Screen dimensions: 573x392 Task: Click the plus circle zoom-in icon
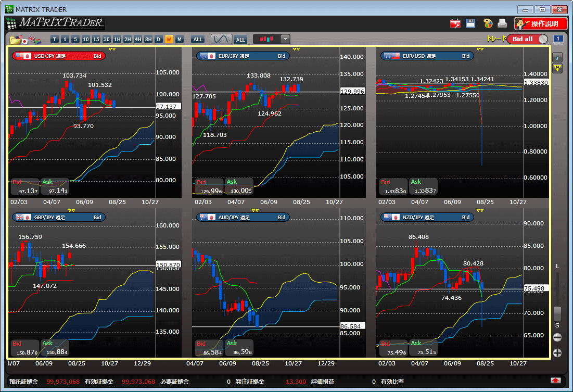(x=557, y=353)
